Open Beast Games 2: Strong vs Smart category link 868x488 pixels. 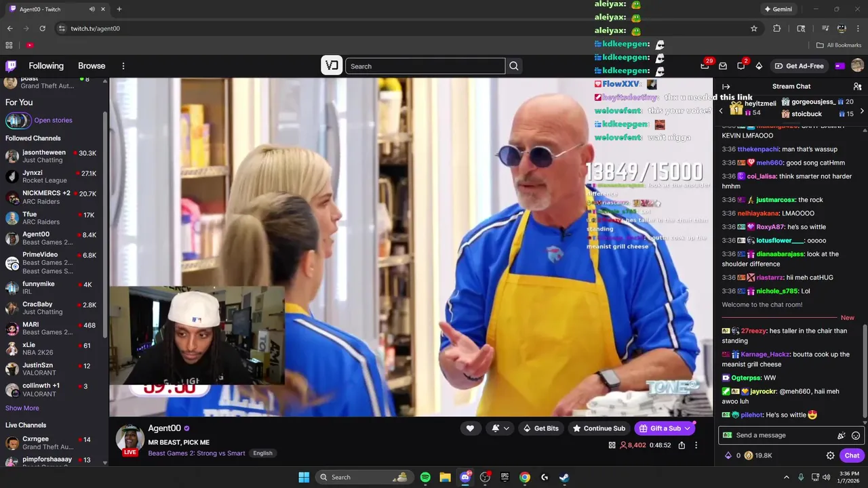(197, 453)
